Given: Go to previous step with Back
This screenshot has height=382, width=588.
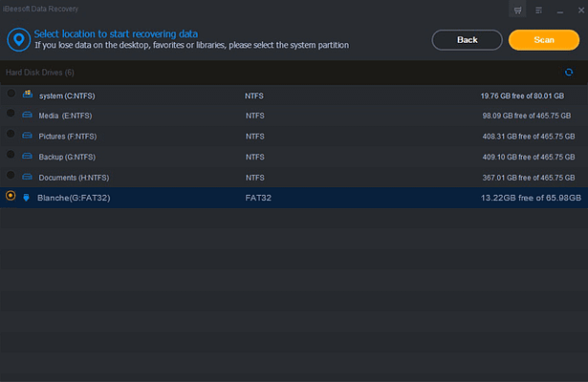Looking at the screenshot, I should tap(468, 40).
